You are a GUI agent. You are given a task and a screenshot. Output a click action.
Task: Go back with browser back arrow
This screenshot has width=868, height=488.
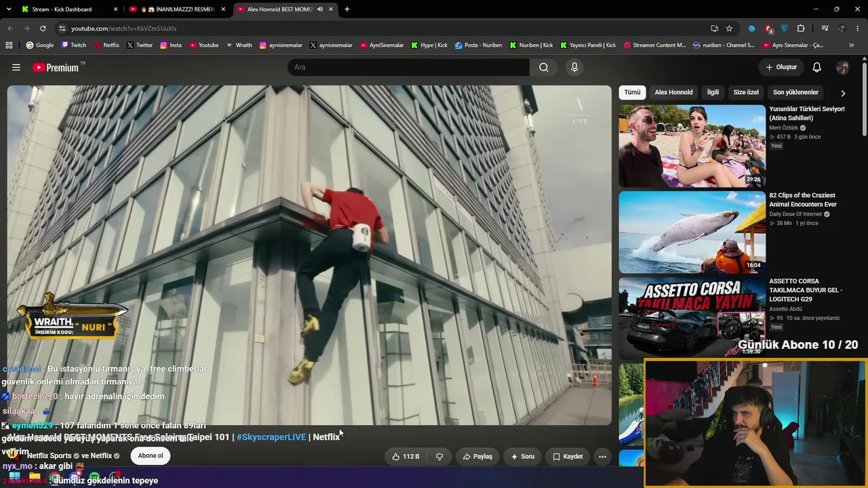point(10,28)
